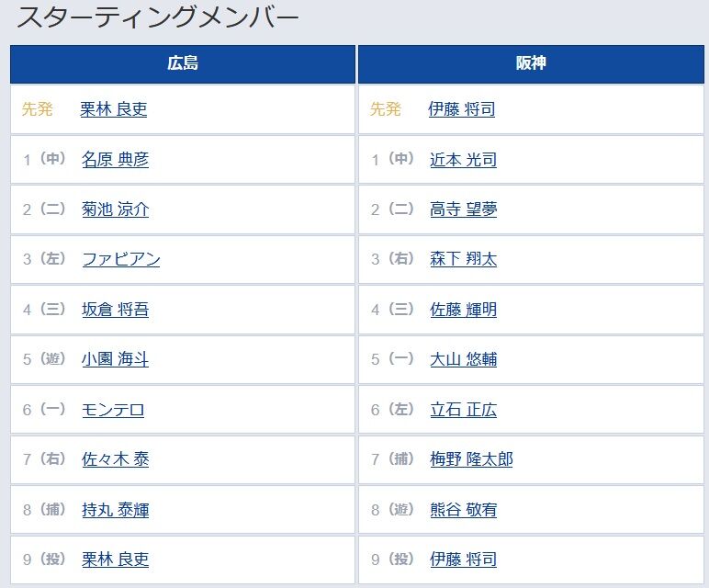The height and width of the screenshot is (588, 709).
Task: Open catcher 梅野 隆太郎 profile
Action: 471,459
